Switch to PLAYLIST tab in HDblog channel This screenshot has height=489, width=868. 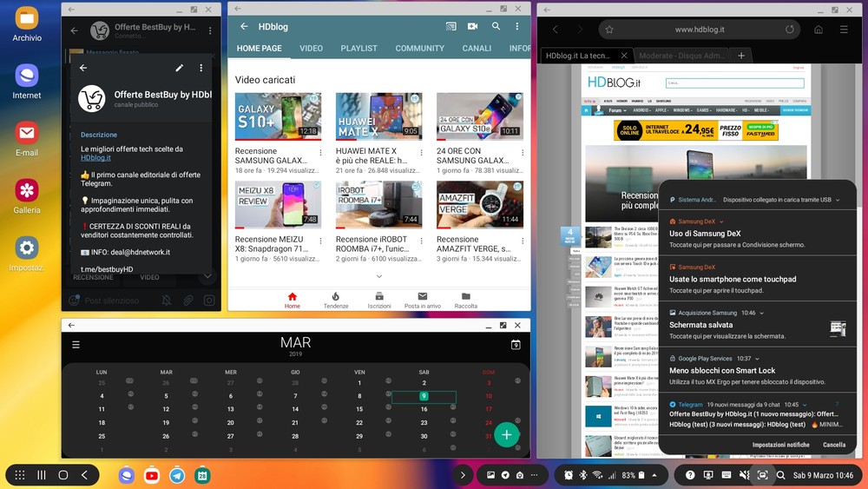358,48
